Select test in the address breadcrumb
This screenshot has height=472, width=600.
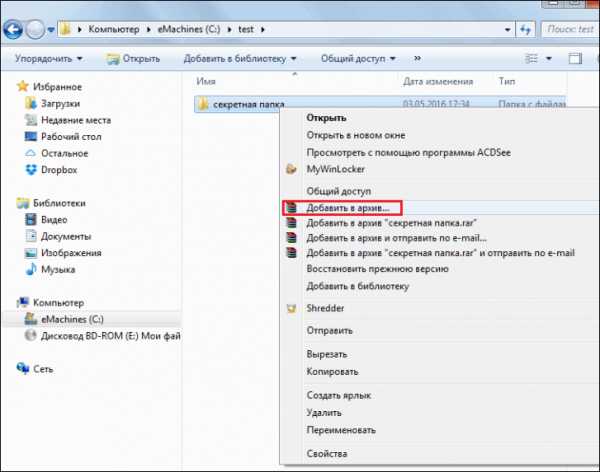246,29
